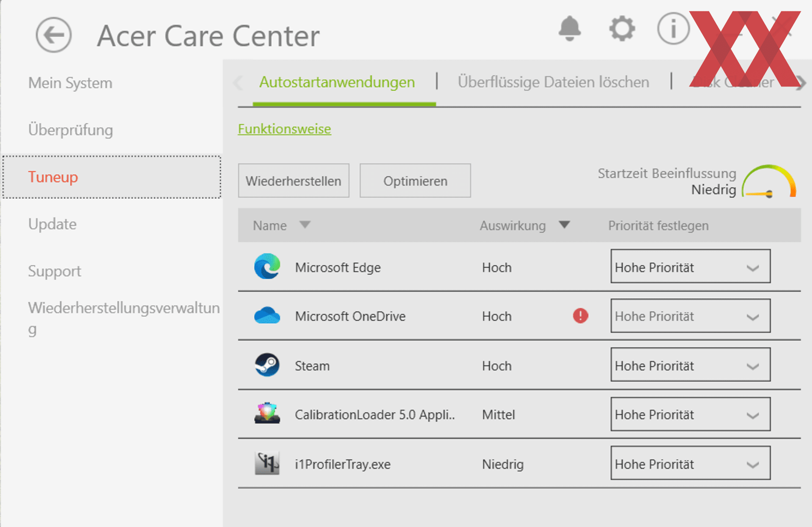The image size is (812, 527).
Task: Select the CalibrationLoader 5.0 Appli.. row name
Action: tap(375, 415)
